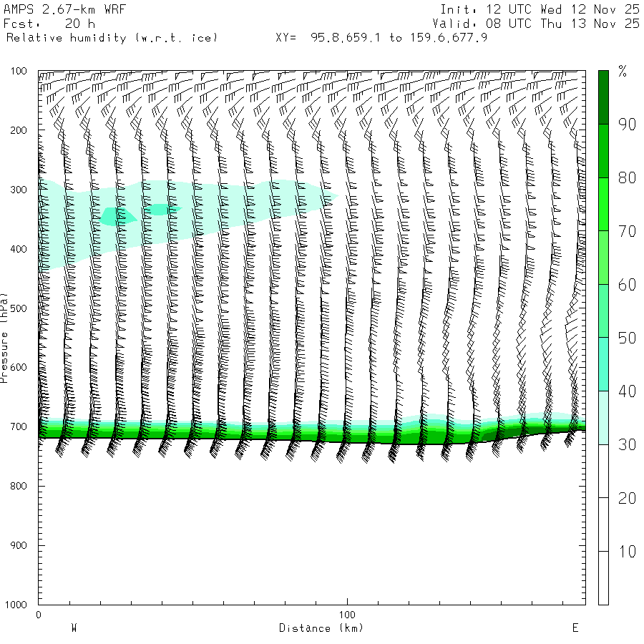The width and height of the screenshot is (644, 644).
Task: Click the 'Relative humidity (w.r.t. ice)' label
Action: pyautogui.click(x=112, y=38)
